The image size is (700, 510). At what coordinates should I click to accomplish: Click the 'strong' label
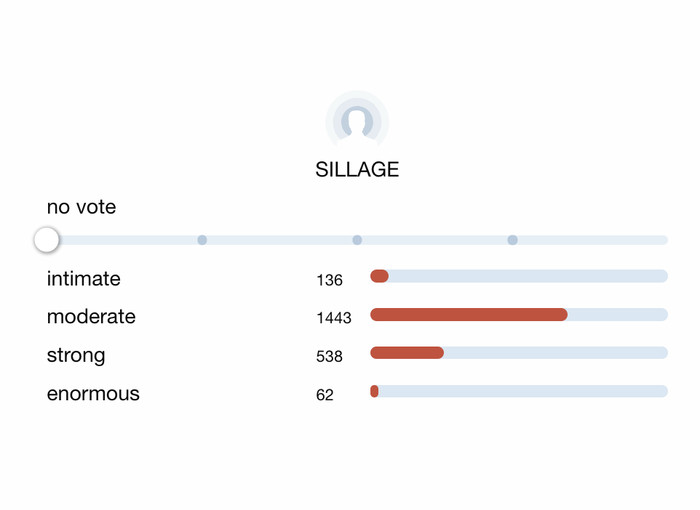click(x=76, y=356)
